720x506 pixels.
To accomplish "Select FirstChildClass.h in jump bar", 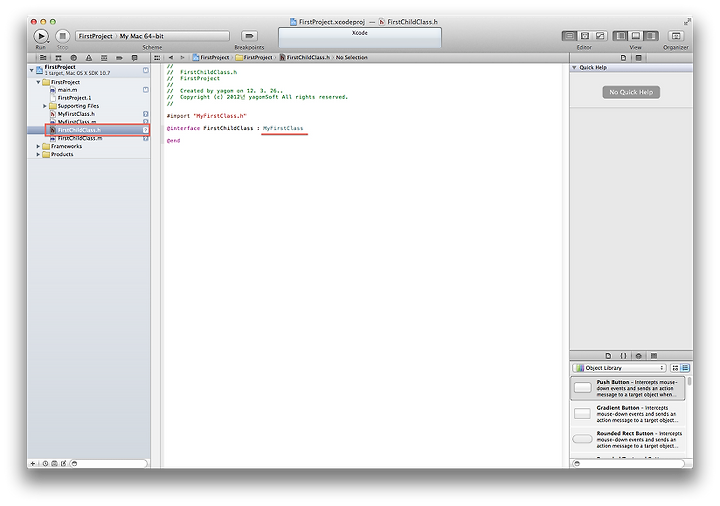I will [x=304, y=57].
